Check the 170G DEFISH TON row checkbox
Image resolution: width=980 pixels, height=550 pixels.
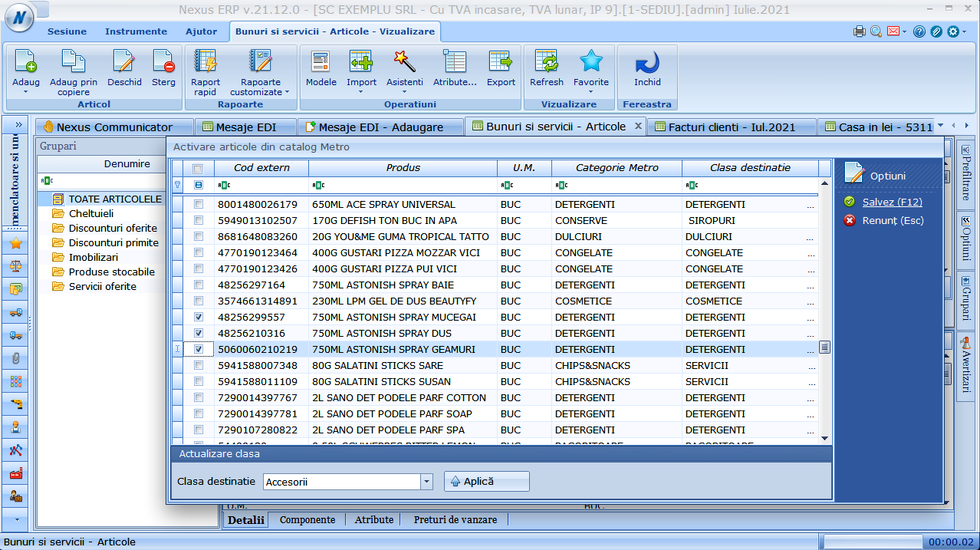pyautogui.click(x=199, y=221)
